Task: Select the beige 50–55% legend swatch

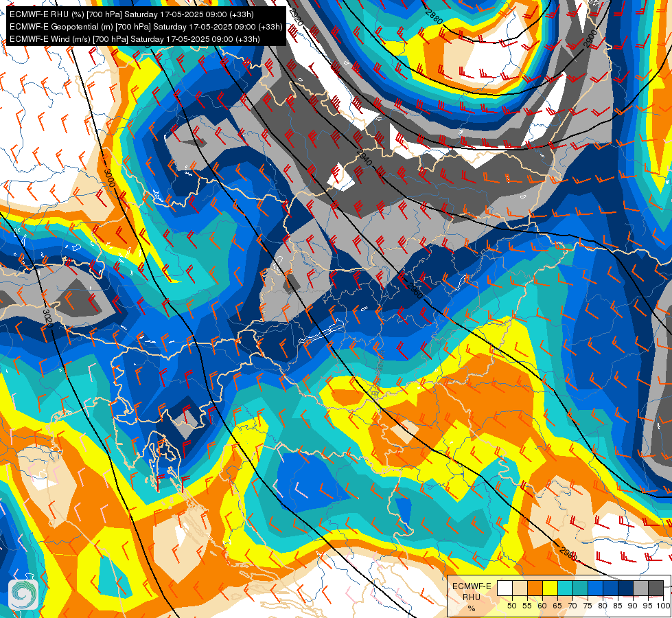Action: click(x=520, y=588)
